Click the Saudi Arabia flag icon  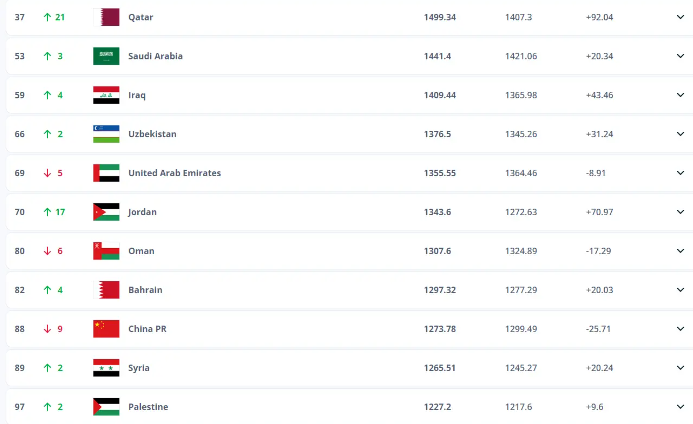[106, 56]
